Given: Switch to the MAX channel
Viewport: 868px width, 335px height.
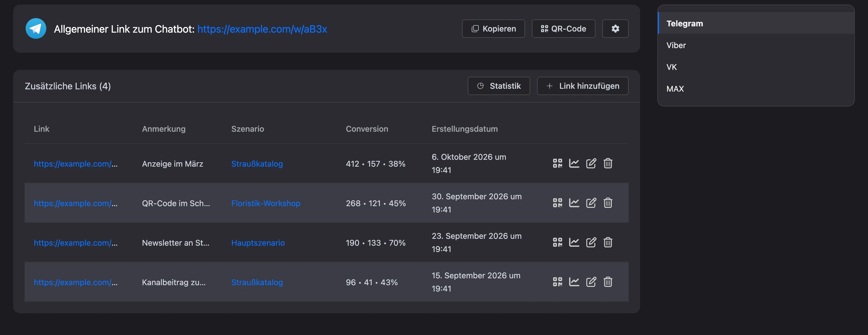Looking at the screenshot, I should click(756, 89).
